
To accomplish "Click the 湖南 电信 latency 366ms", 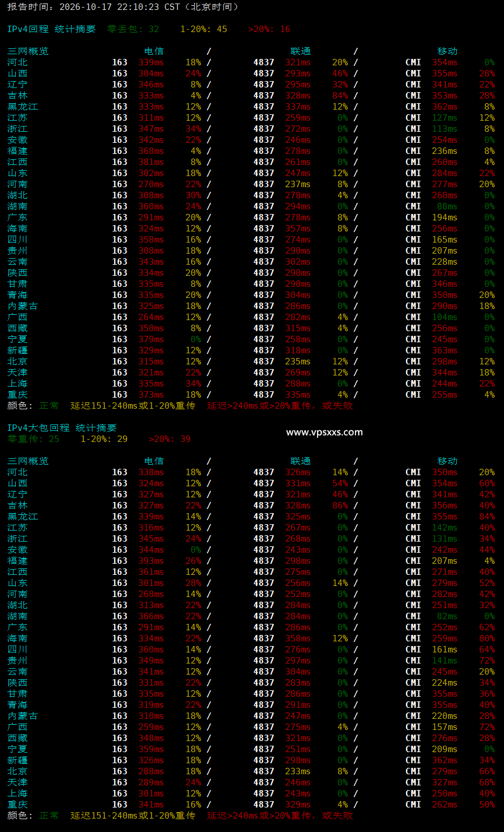I will [x=151, y=616].
